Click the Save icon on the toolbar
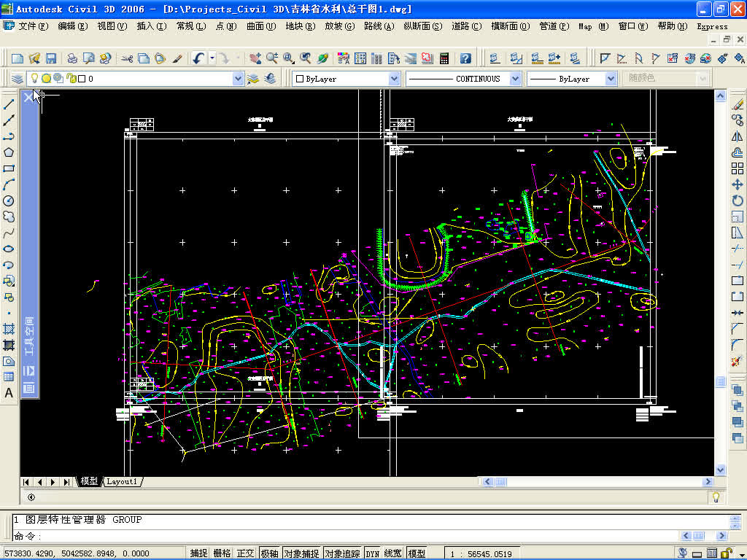The width and height of the screenshot is (747, 560). [51, 57]
